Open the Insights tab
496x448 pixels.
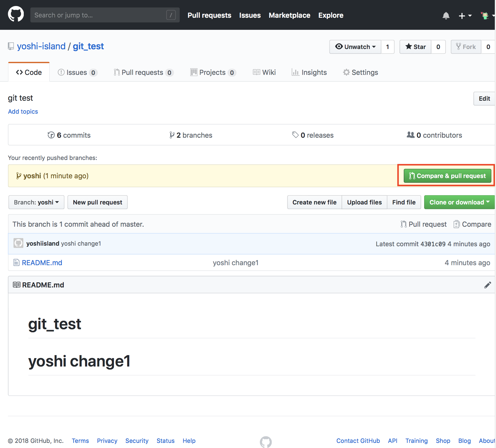click(x=309, y=72)
